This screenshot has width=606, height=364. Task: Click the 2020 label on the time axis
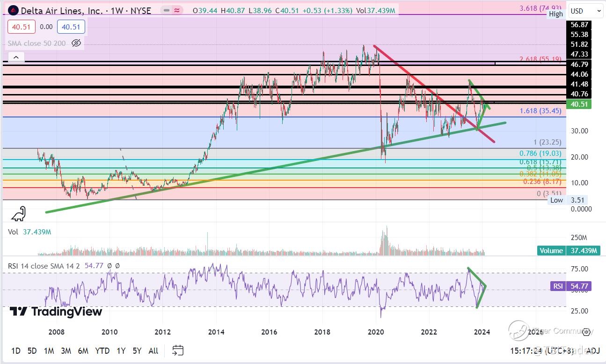click(376, 332)
